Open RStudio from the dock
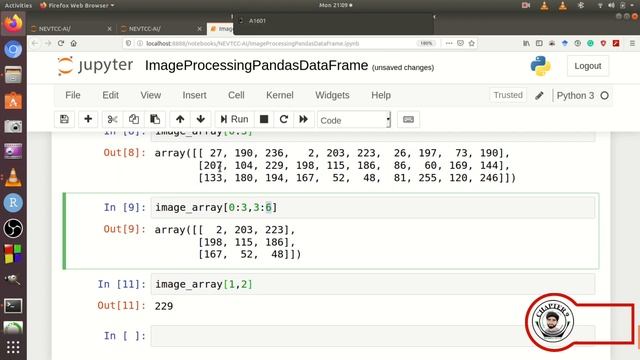This screenshot has height=360, width=640. [x=13, y=203]
